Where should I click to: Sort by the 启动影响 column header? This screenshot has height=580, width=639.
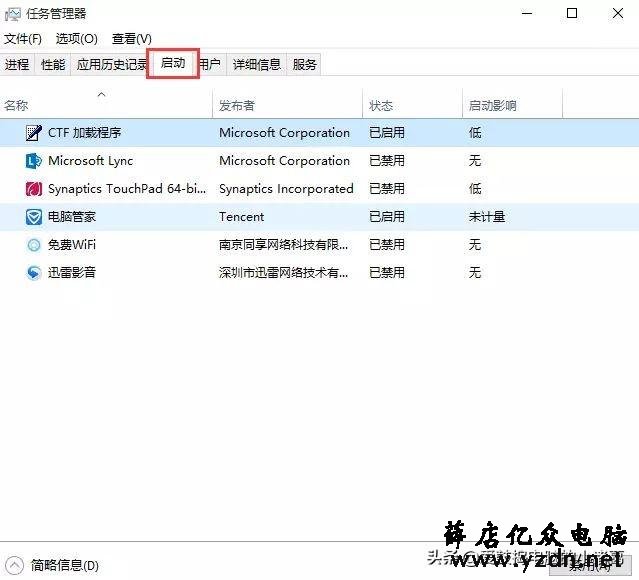click(x=512, y=106)
